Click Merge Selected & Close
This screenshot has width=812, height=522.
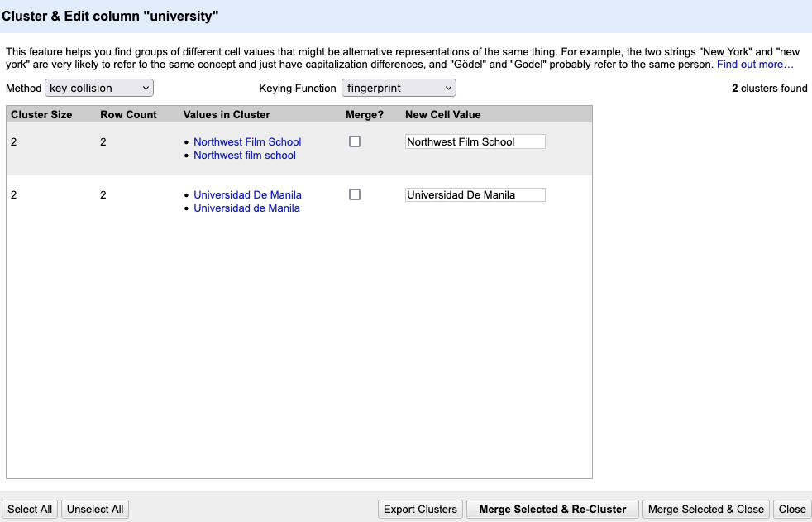click(x=706, y=509)
